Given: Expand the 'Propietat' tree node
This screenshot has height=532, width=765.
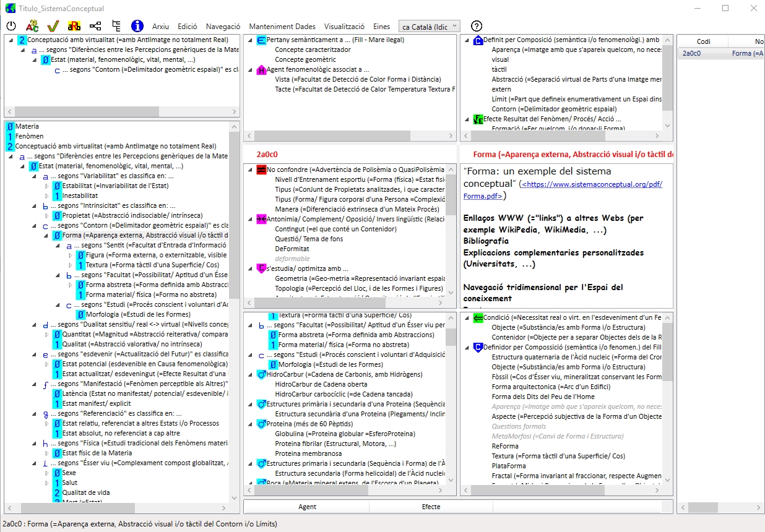Looking at the screenshot, I should tap(46, 215).
